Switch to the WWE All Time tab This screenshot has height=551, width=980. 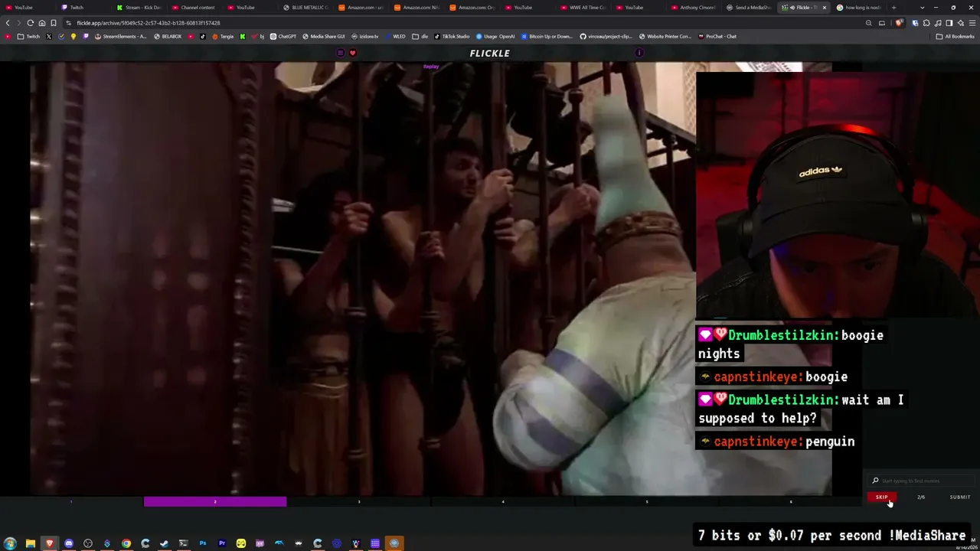[x=586, y=8]
